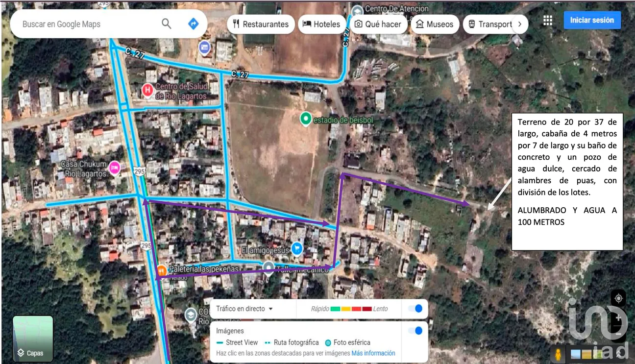
Task: Click the El amigo jesus label
Action: pos(265,249)
